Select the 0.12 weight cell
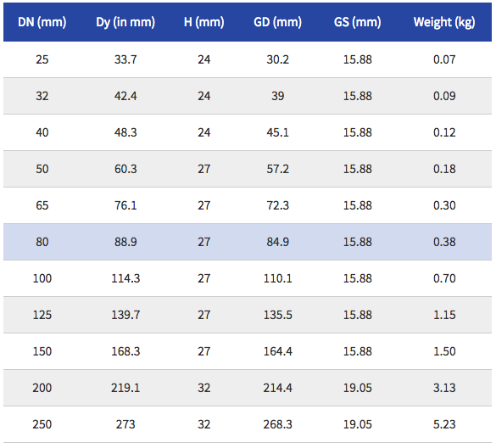The height and width of the screenshot is (448, 496). click(x=444, y=132)
